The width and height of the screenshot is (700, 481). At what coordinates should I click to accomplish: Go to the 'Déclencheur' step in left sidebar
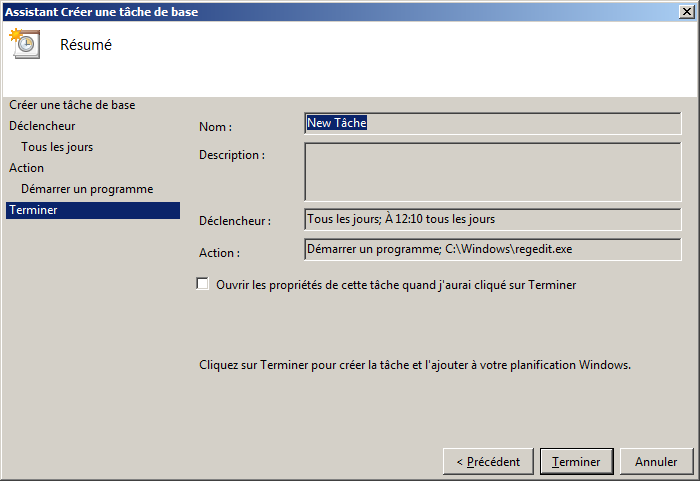coord(42,126)
